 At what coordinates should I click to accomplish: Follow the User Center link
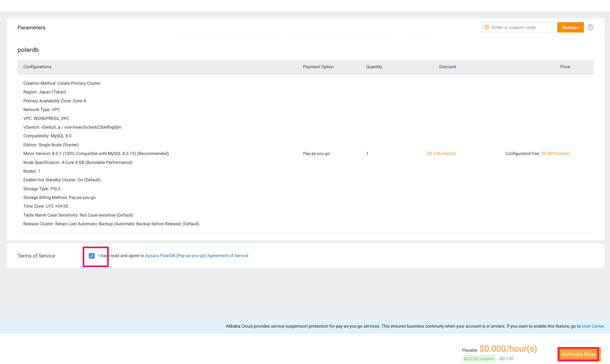tap(593, 326)
